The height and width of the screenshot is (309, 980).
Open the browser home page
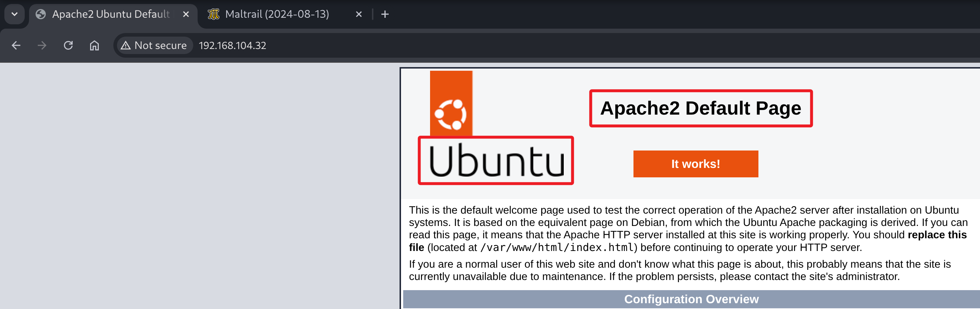(x=94, y=46)
